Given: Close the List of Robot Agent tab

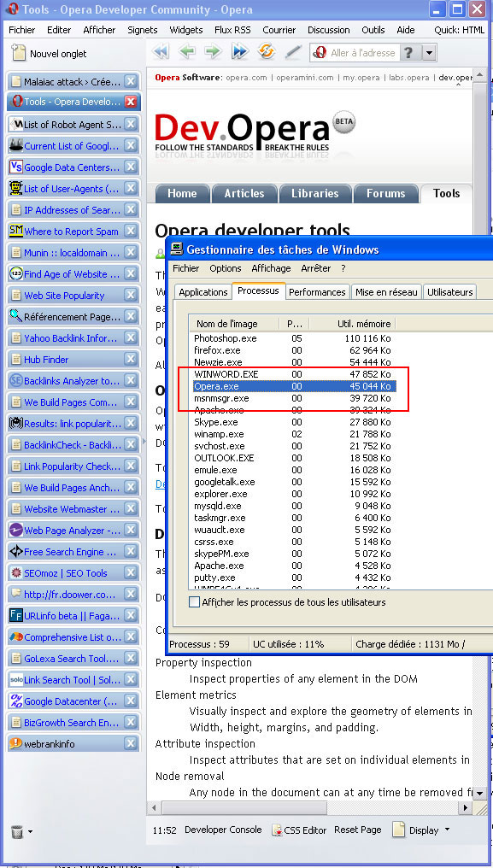Looking at the screenshot, I should coord(130,125).
